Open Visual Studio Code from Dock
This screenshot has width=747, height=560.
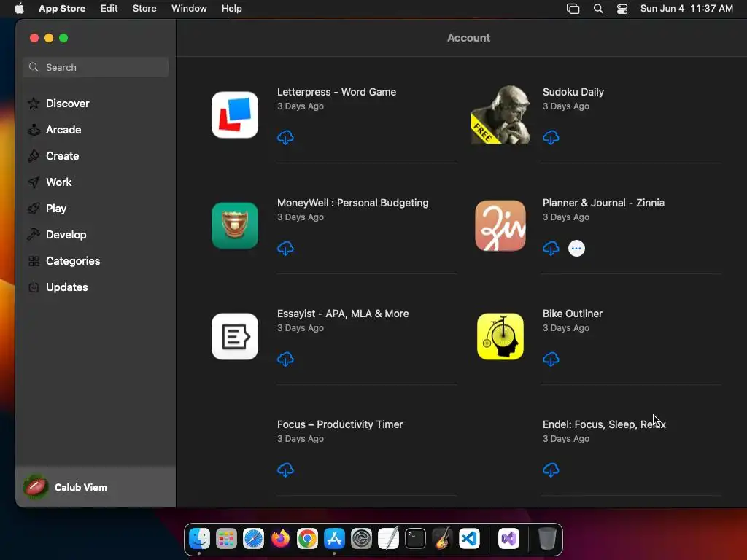click(x=469, y=539)
